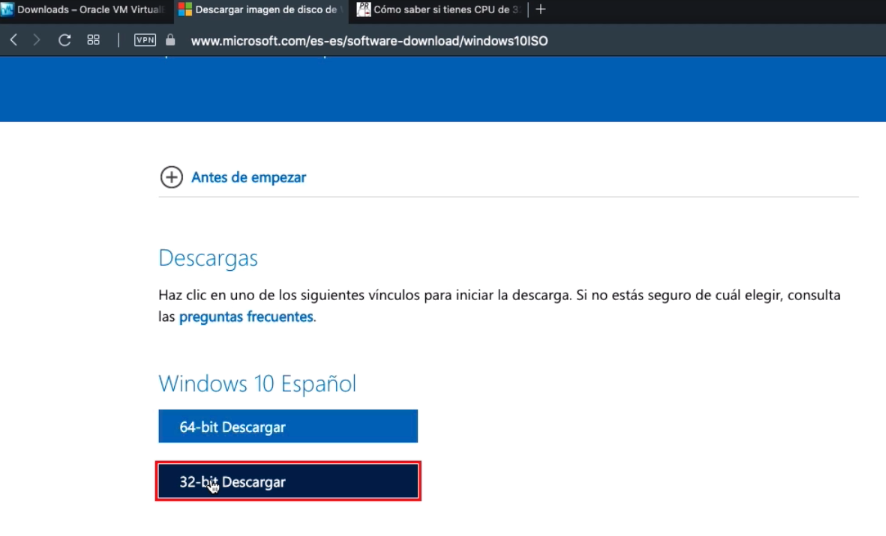Focus the address bar showing microsoft.com URL
Viewport: 886px width, 536px height.
point(369,41)
